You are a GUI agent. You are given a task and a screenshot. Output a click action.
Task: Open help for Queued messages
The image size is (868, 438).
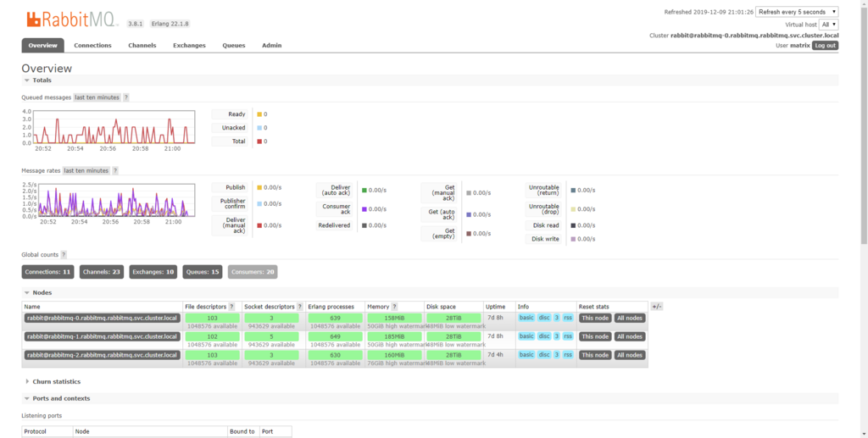click(x=126, y=97)
